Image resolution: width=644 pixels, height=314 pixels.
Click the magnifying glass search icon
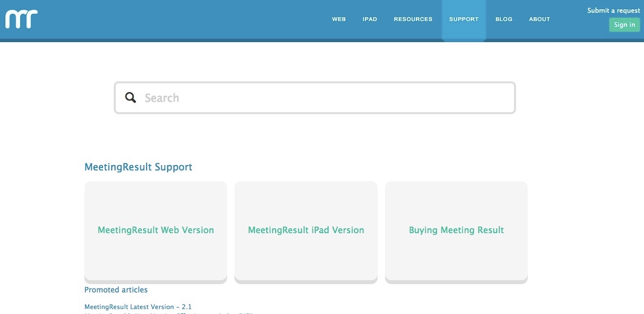130,97
